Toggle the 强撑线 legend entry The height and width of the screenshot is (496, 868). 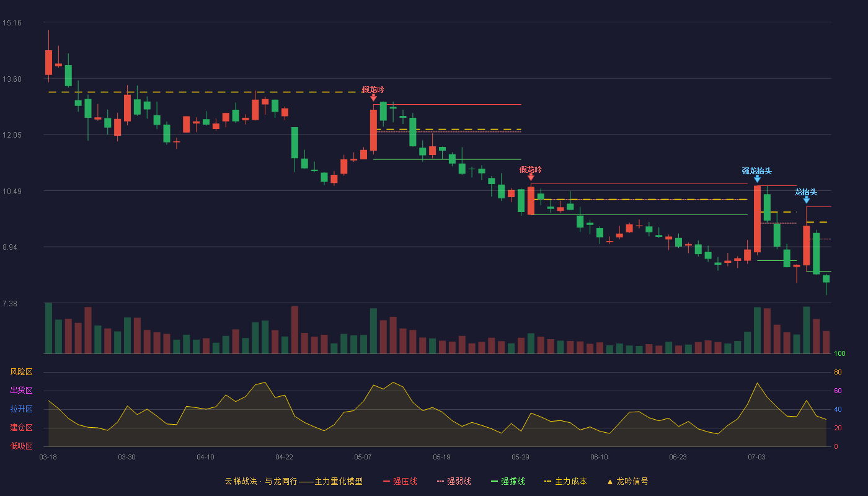pos(508,482)
